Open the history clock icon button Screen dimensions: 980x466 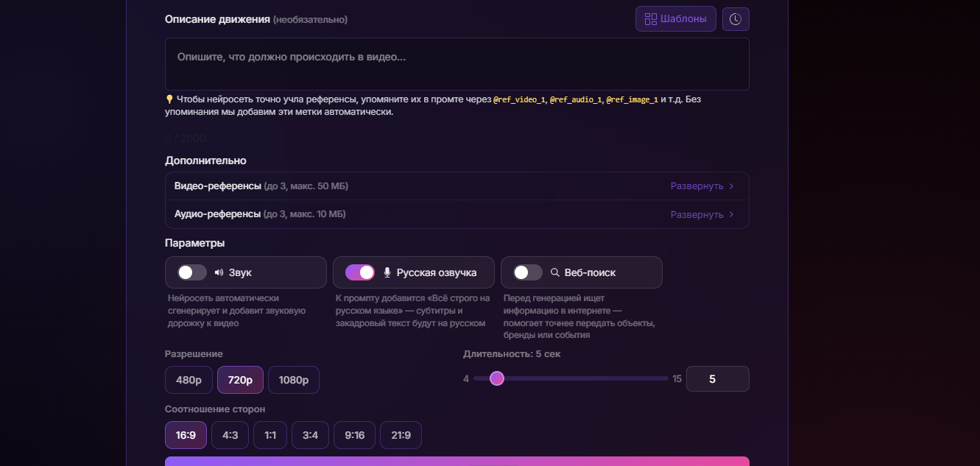pyautogui.click(x=736, y=19)
